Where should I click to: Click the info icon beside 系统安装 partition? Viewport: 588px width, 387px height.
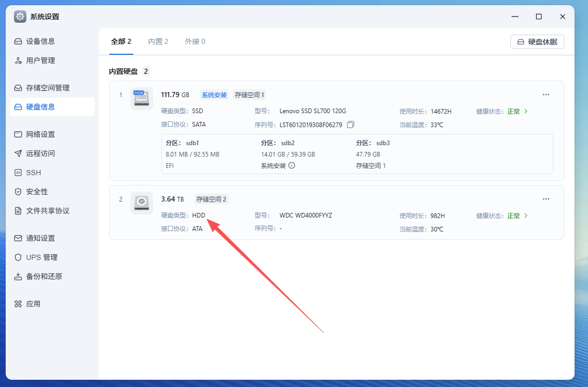(x=292, y=165)
